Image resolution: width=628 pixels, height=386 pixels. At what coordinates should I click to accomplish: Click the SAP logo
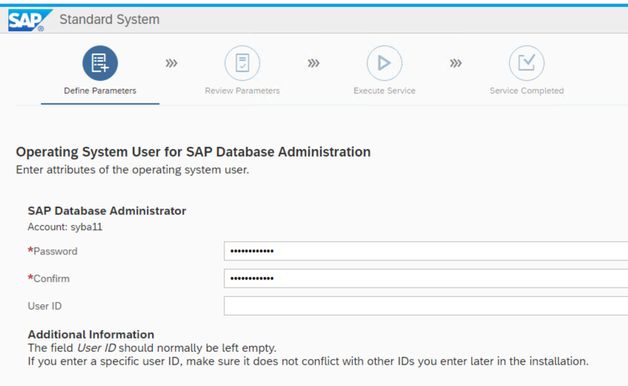30,20
